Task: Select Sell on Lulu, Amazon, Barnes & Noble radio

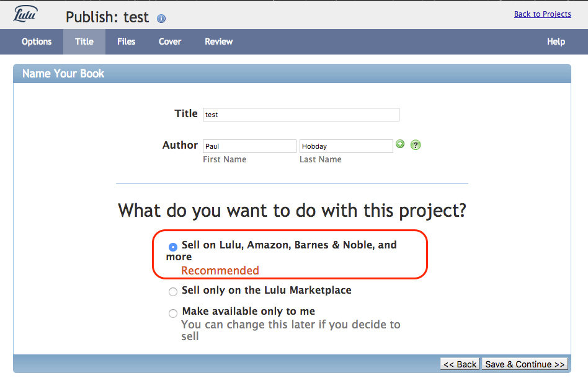Action: tap(173, 247)
